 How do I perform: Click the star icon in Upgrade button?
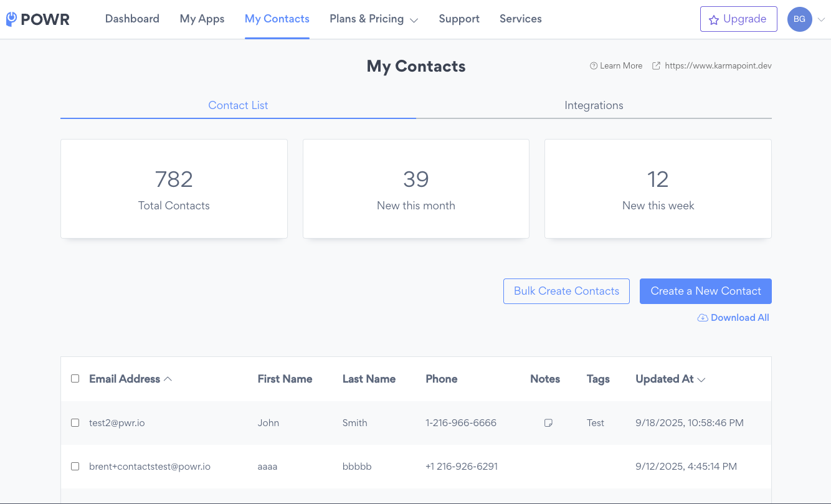pos(714,20)
